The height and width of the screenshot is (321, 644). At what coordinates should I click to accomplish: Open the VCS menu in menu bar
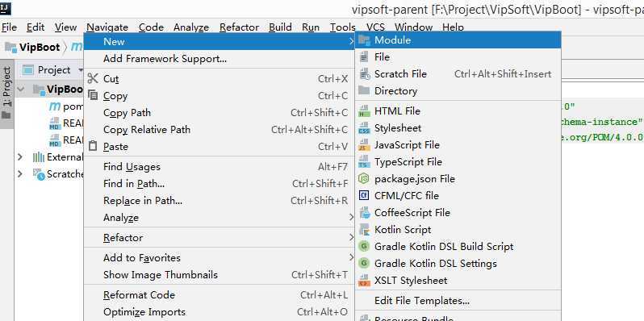click(375, 27)
